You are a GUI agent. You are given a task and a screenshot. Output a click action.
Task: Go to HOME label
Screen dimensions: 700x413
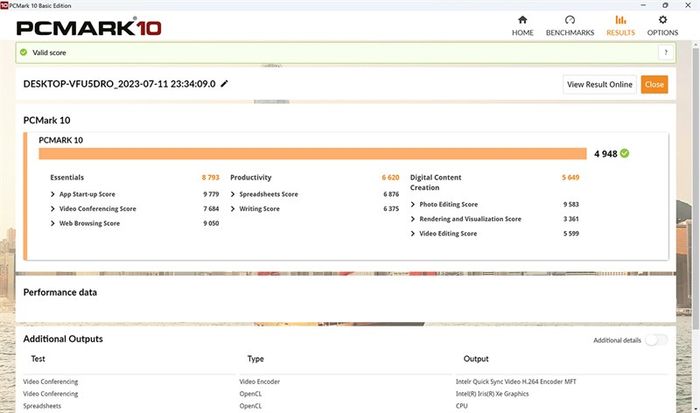(522, 33)
